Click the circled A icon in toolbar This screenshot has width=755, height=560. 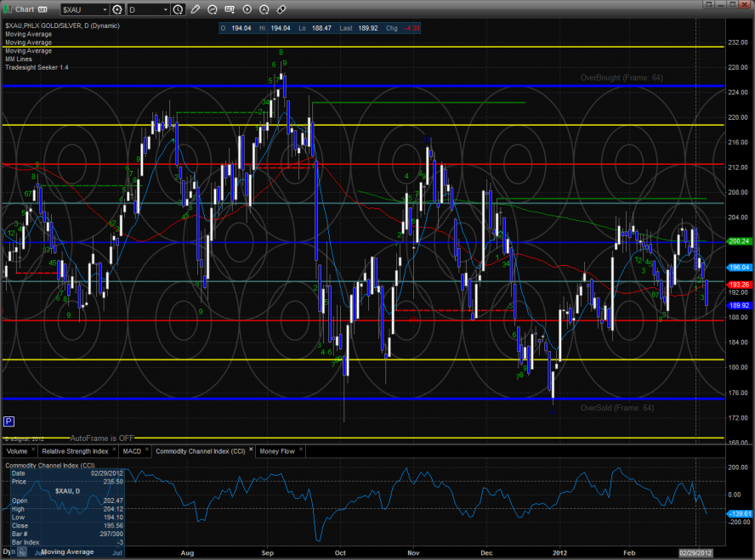coord(264,9)
